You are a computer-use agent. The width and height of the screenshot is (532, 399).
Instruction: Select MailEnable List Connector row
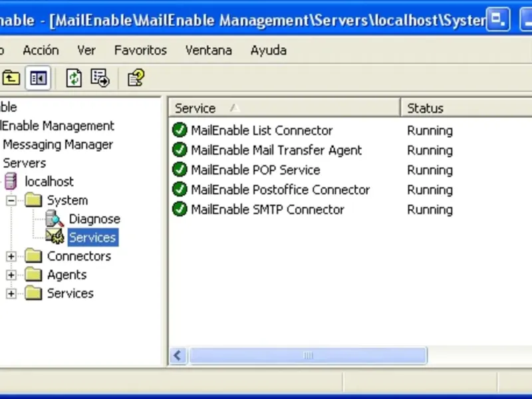261,130
